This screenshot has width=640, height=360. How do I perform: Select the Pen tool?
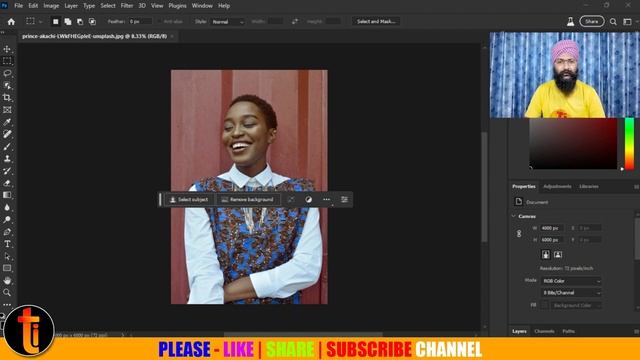[7, 232]
